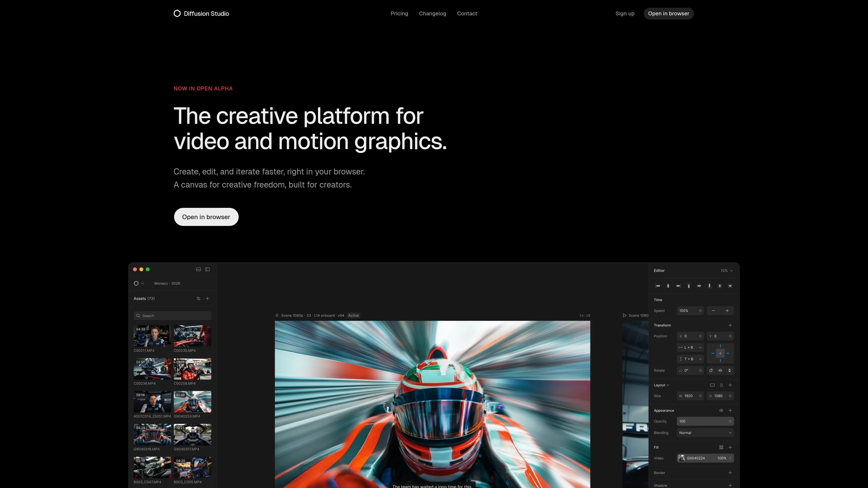Image resolution: width=868 pixels, height=488 pixels.
Task: Select the GX040317.MP4 thumbnail
Action: point(192,435)
